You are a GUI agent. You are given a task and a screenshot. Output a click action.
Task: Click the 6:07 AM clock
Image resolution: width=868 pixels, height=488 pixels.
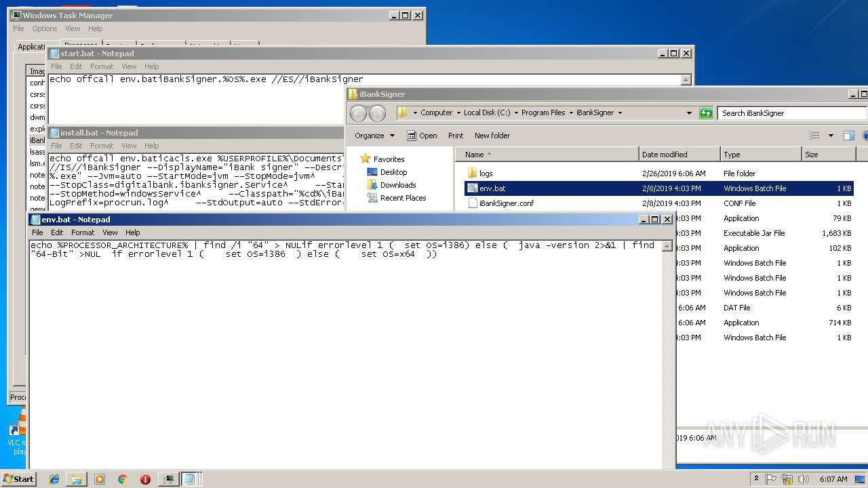pos(833,479)
